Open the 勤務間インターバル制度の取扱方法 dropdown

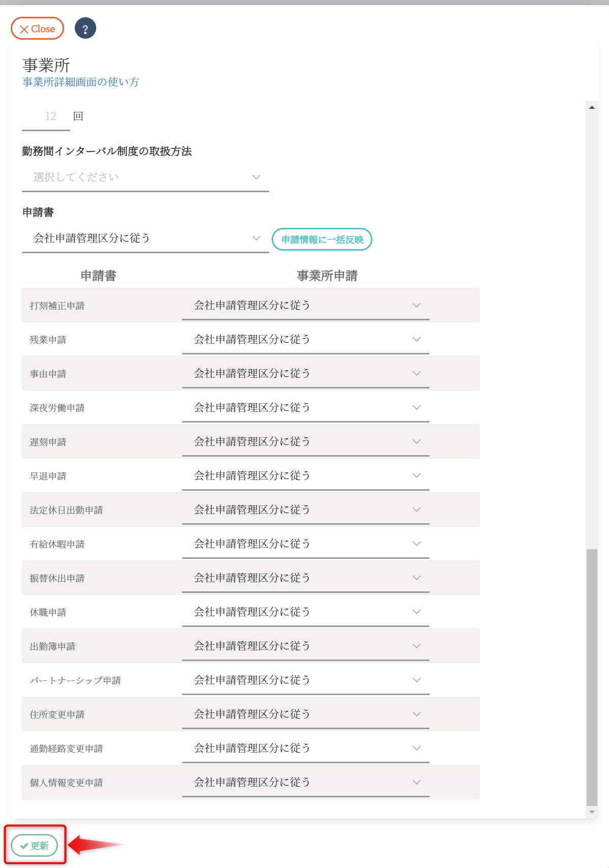click(145, 177)
